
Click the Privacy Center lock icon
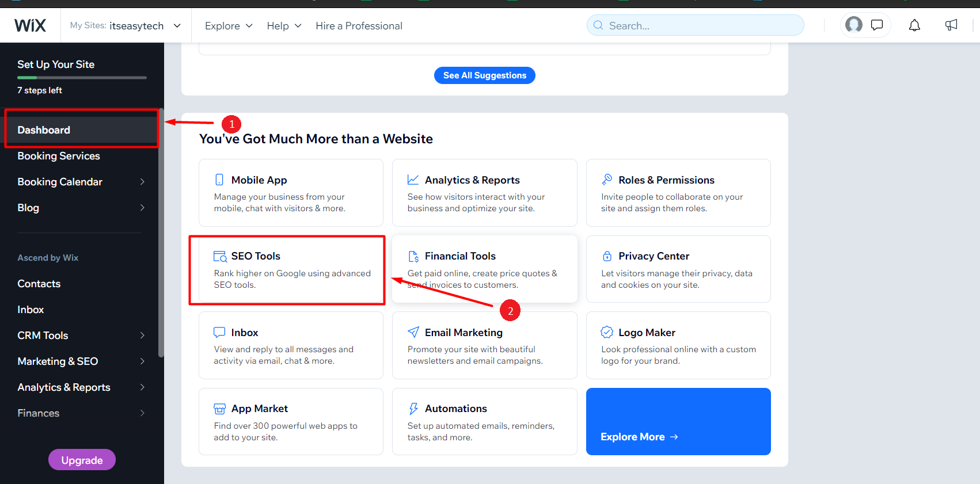(607, 256)
